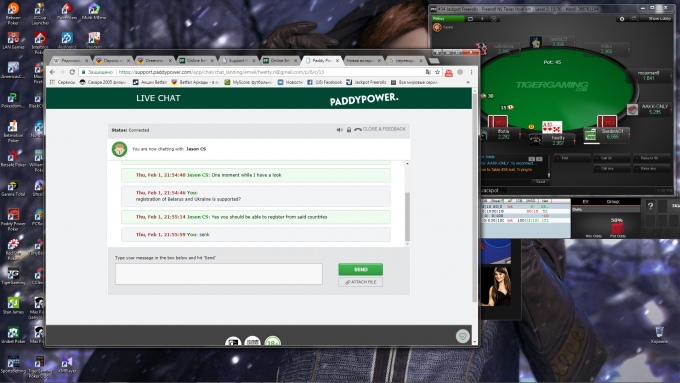Reload the Paddy Power chat page
The height and width of the screenshot is (383, 680).
tap(72, 72)
